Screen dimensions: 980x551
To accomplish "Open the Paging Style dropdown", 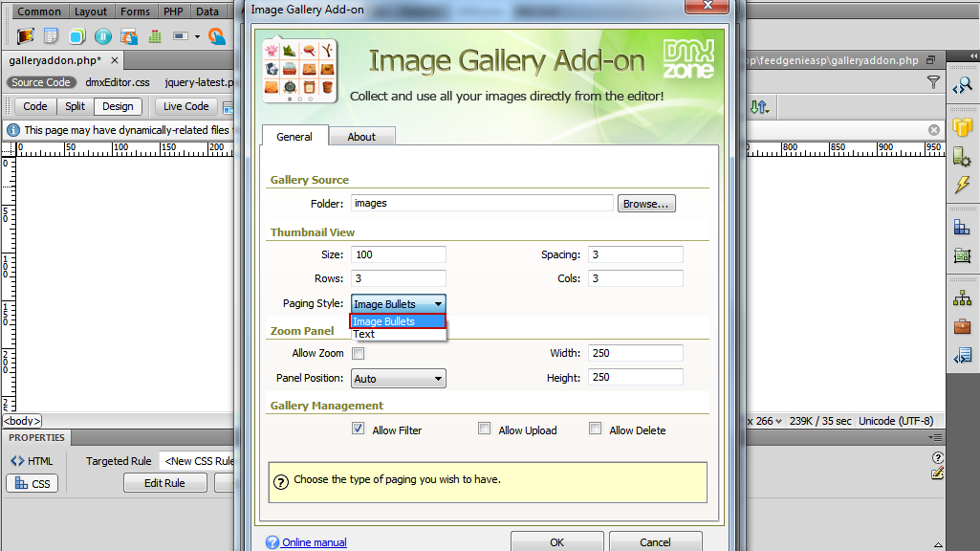I will coord(398,304).
